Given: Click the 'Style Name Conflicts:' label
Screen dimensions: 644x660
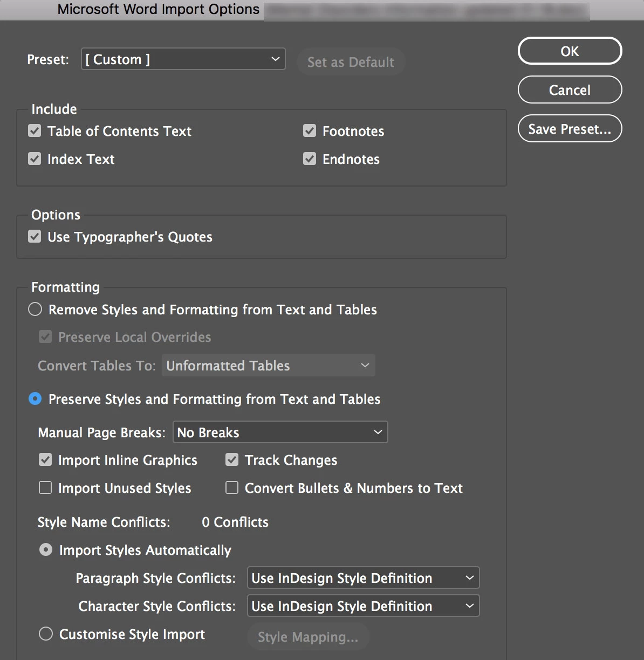Looking at the screenshot, I should tap(104, 522).
